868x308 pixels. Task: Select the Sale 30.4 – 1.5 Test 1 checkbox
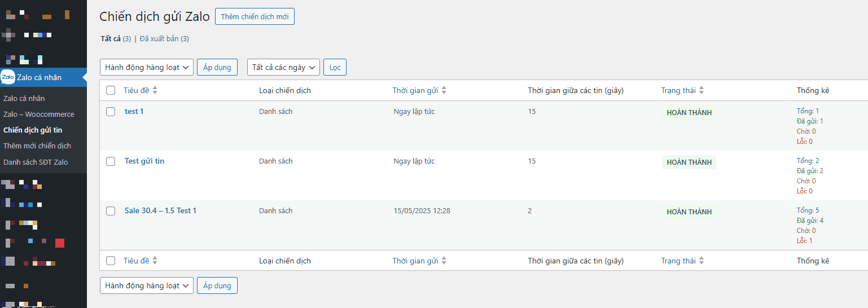[111, 211]
